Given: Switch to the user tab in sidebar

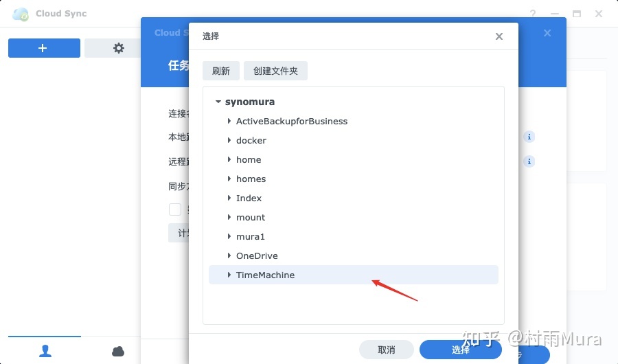Looking at the screenshot, I should tap(45, 350).
